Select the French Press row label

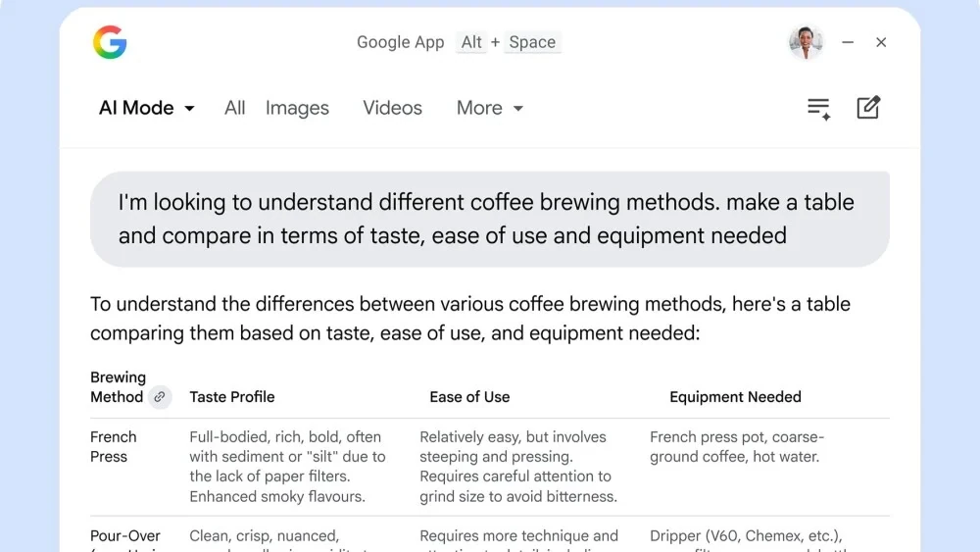click(114, 446)
